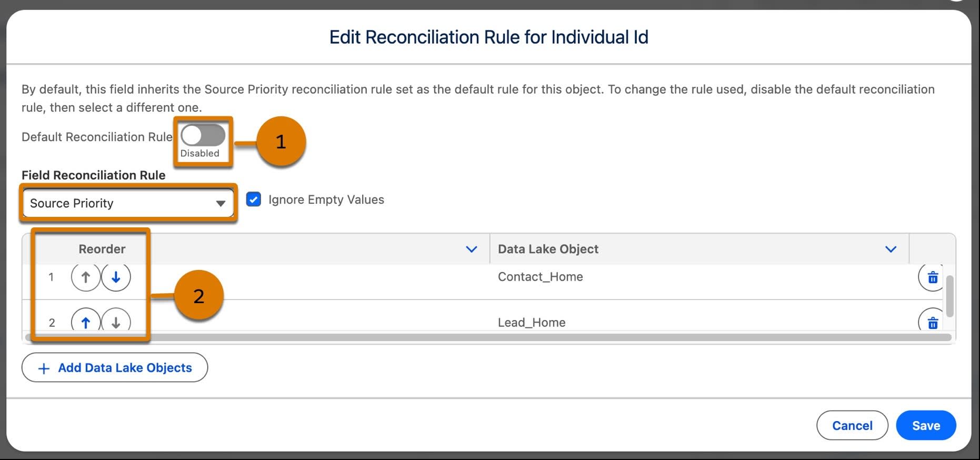The image size is (980, 460).
Task: Select the Contact_Home row text
Action: click(541, 277)
